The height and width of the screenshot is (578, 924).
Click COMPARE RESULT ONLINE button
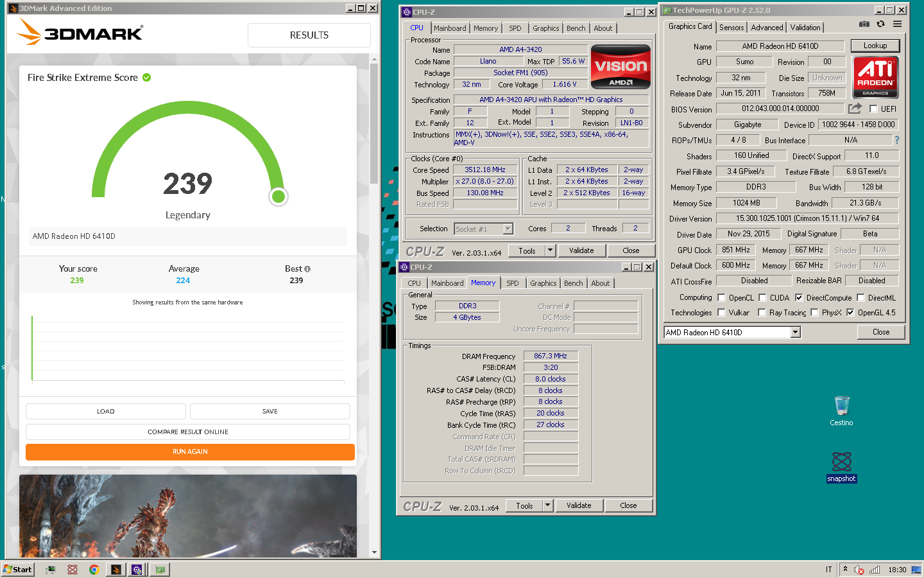pos(188,432)
